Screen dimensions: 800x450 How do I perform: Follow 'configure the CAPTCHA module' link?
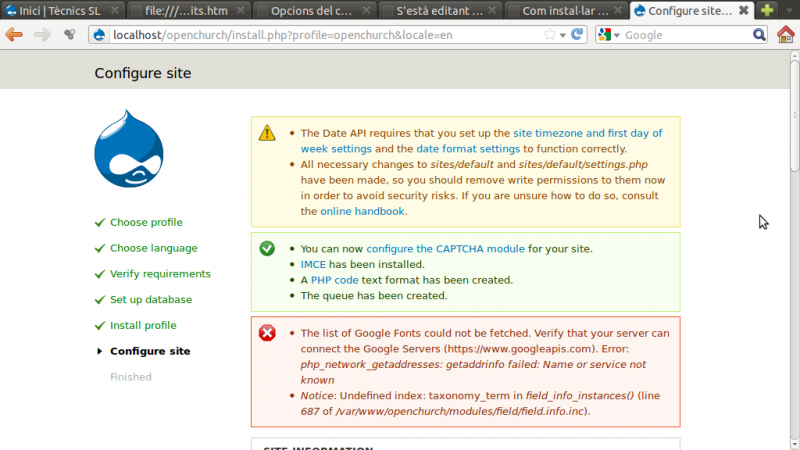coord(445,248)
